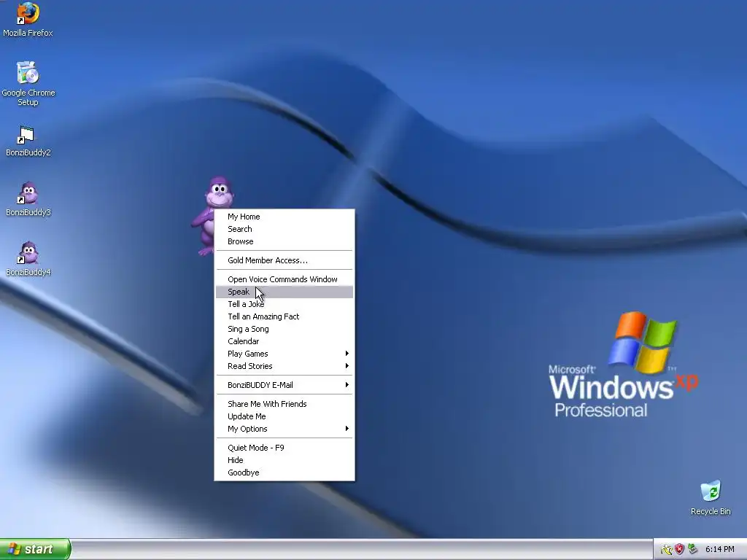
Task: Click the leftmost yellow system tray icon
Action: 666,549
